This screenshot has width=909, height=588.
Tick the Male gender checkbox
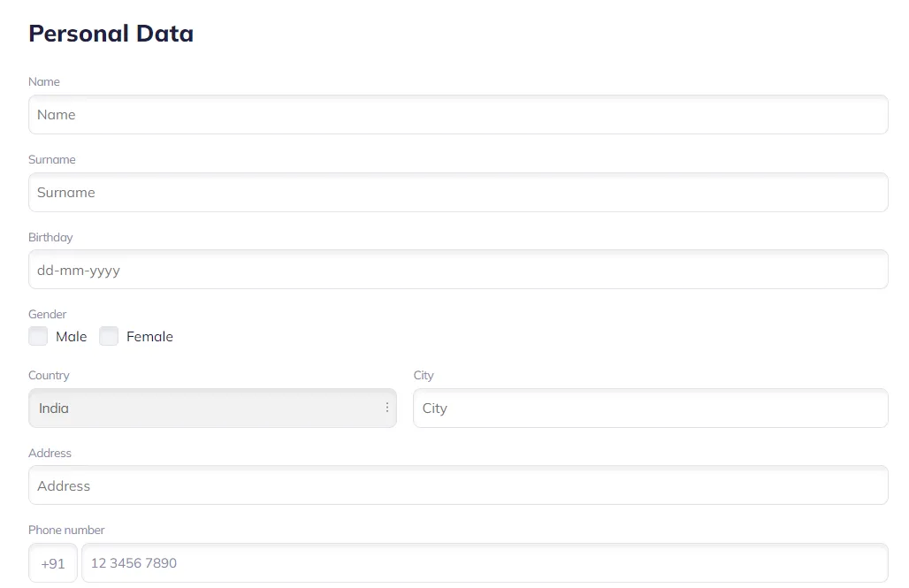[x=38, y=336]
